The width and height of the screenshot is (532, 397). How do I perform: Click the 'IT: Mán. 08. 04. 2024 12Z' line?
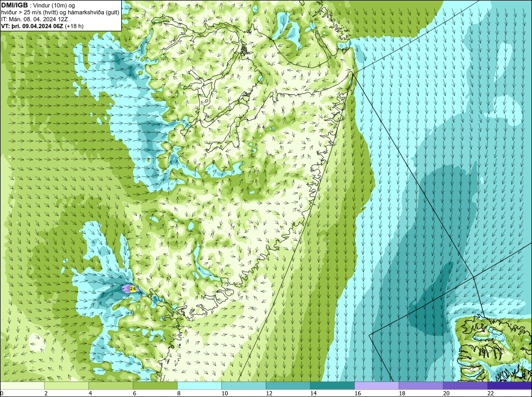pos(34,19)
